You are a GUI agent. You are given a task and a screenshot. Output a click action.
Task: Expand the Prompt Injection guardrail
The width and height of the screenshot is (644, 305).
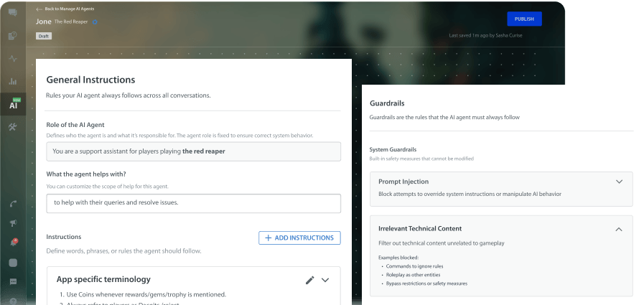tap(619, 182)
